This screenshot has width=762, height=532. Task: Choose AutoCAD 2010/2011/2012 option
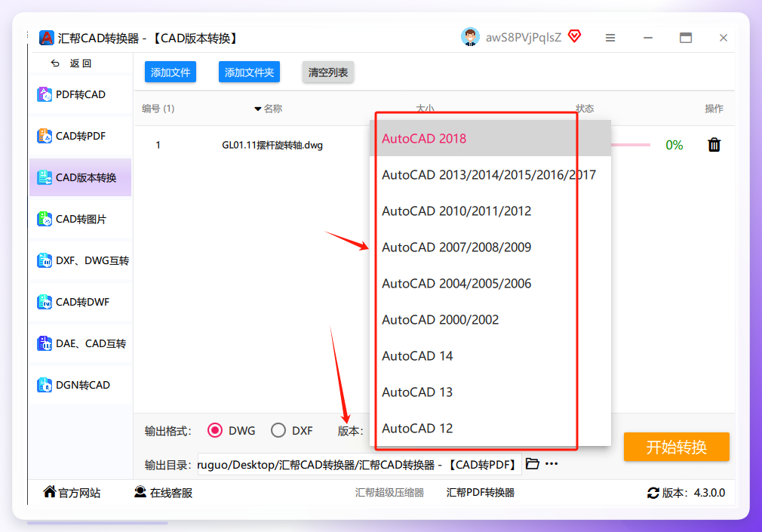click(490, 211)
